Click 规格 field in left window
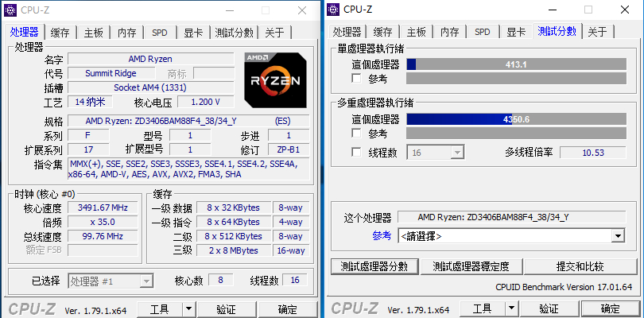644x318 pixels. coord(188,121)
